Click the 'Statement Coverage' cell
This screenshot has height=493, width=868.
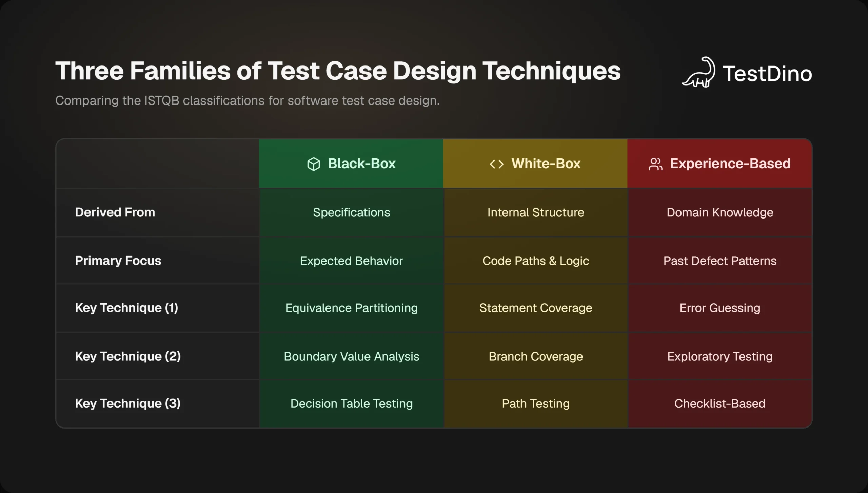point(536,308)
